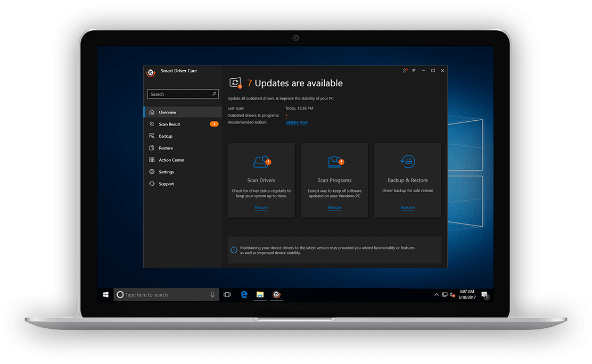
Task: Click the microphone icon in taskbar search
Action: [x=212, y=294]
